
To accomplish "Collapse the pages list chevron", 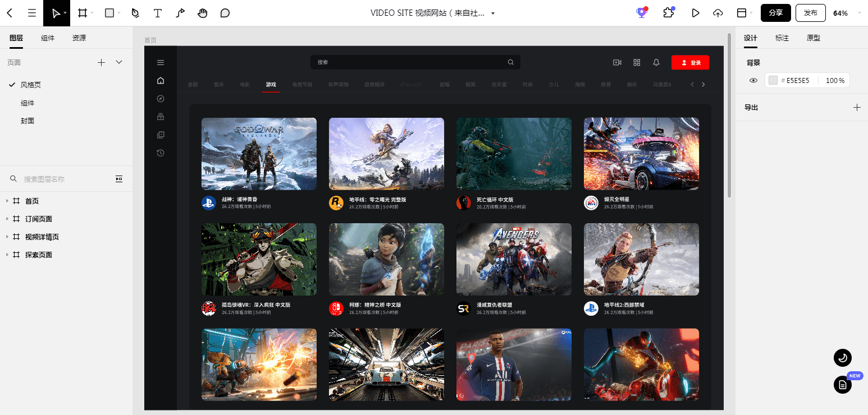I will coord(119,62).
